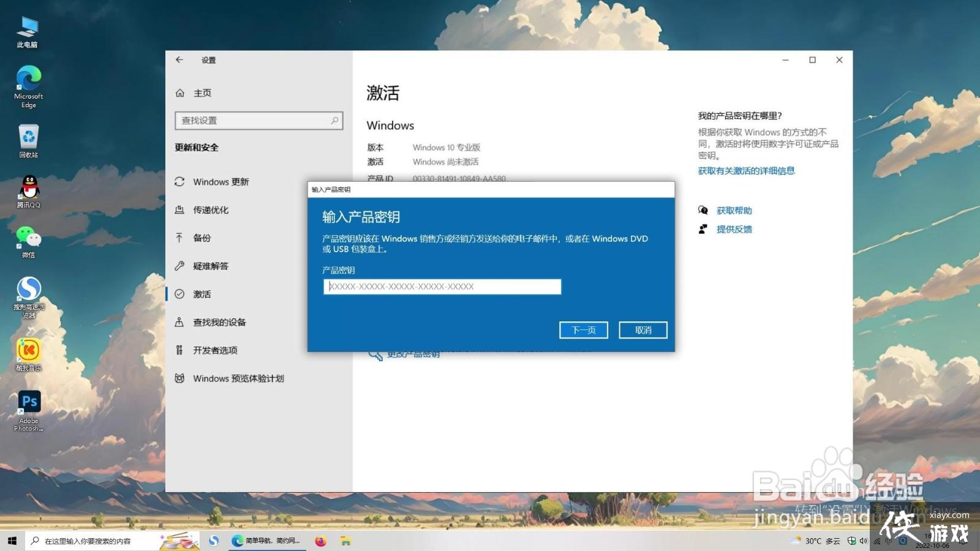Open 微信 desktop shortcut
The width and height of the screenshot is (980, 551).
click(x=28, y=242)
